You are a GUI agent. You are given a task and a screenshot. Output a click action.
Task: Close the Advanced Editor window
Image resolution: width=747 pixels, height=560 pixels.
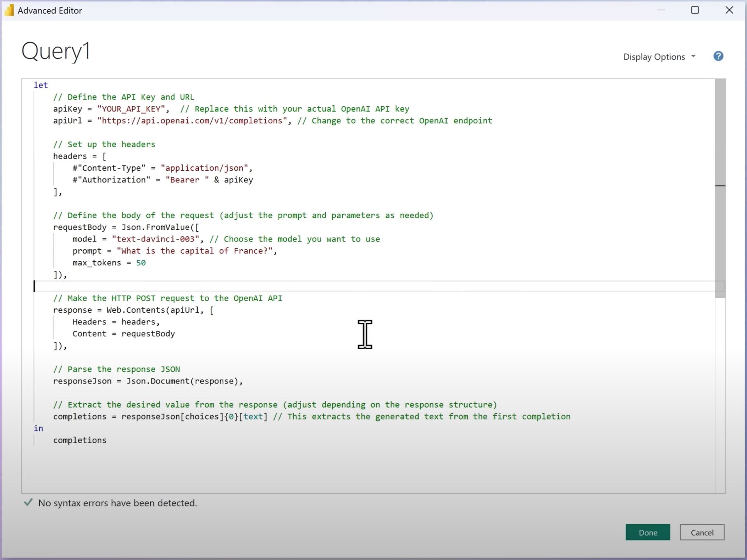tap(729, 10)
